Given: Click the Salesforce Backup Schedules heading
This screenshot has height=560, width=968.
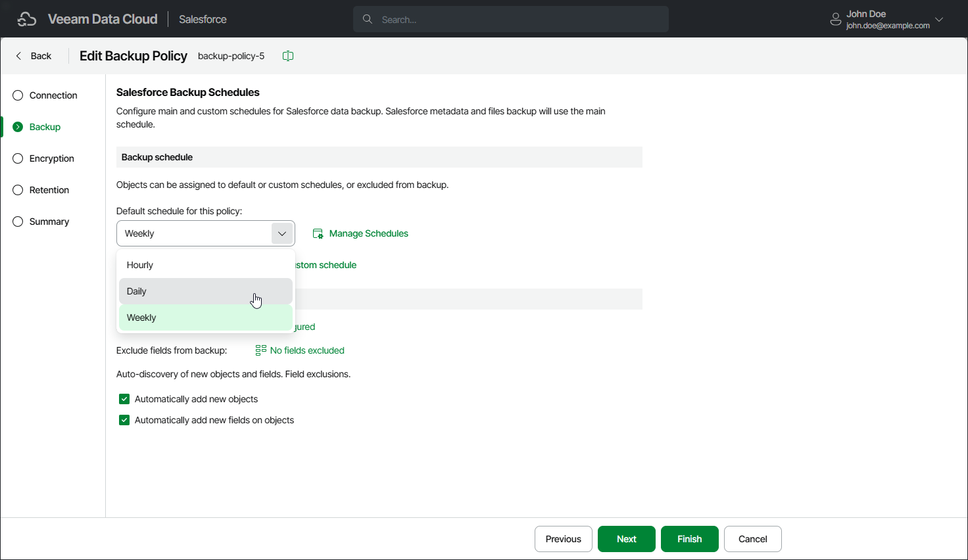Looking at the screenshot, I should coord(188,92).
